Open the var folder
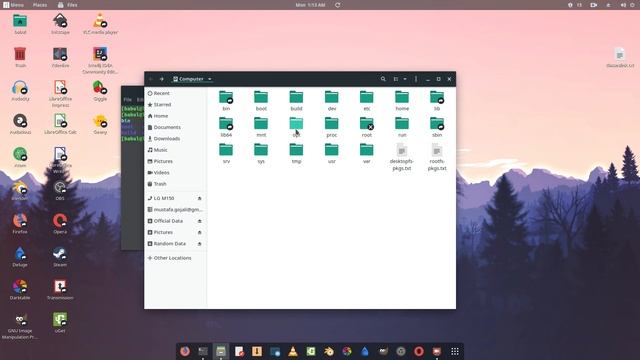Viewport: 640px width, 360px height. coord(367,153)
